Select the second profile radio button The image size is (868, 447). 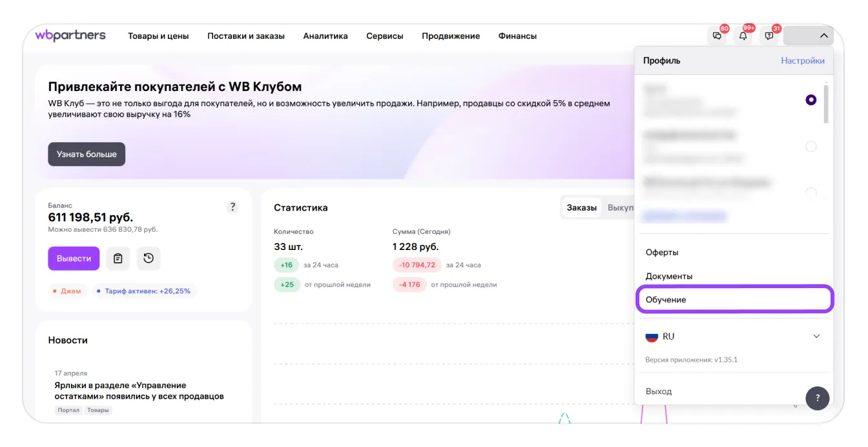pyautogui.click(x=811, y=147)
